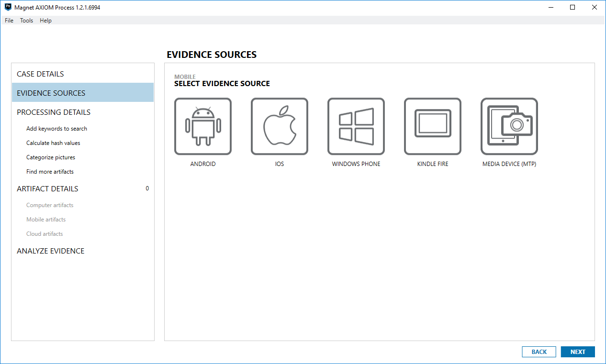Click the Magnet AXIOM app icon in title bar

[8, 8]
